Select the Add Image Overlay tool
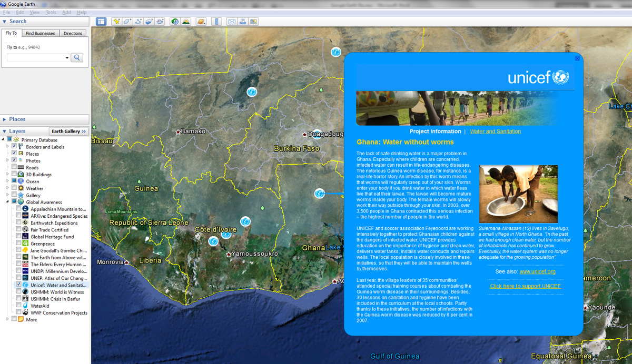The height and width of the screenshot is (364, 632). [x=150, y=22]
